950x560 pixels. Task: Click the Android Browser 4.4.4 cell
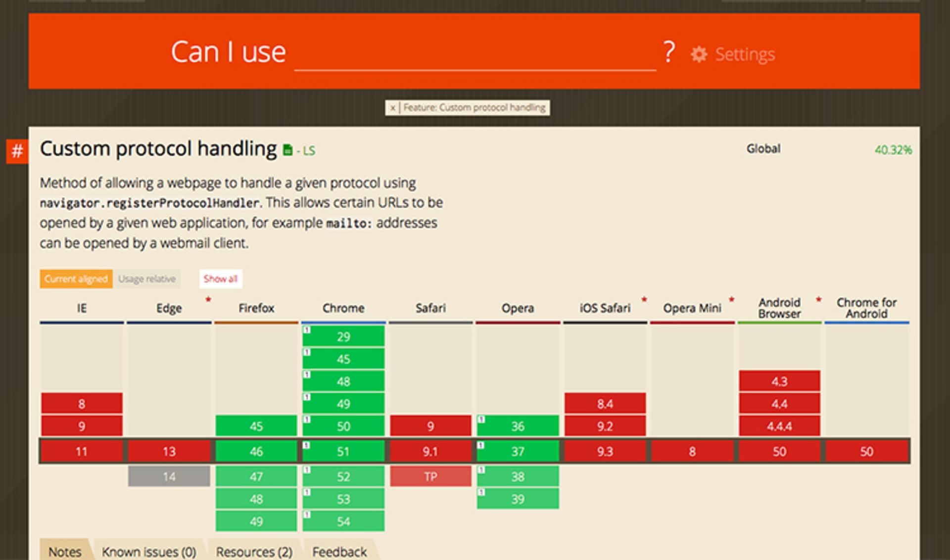779,426
